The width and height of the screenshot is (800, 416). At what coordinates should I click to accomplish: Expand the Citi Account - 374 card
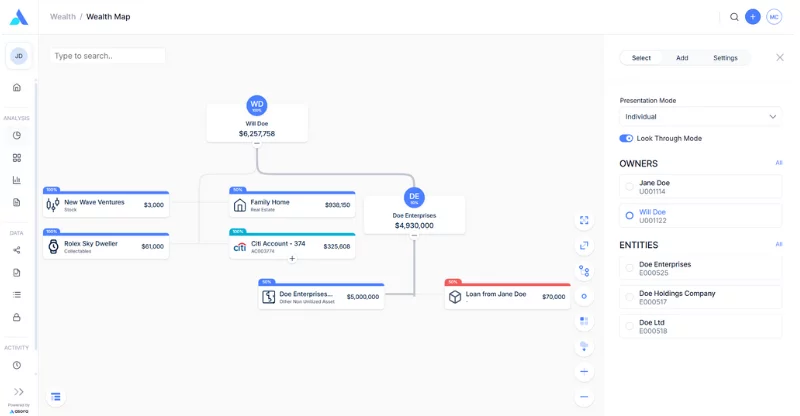tap(292, 259)
